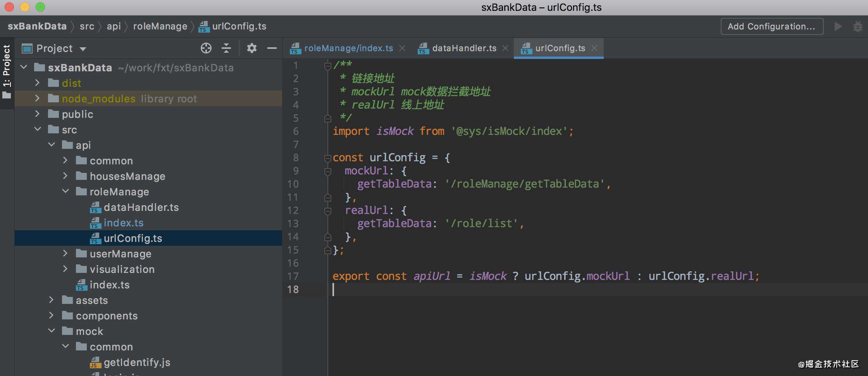Expand the assets folder
This screenshot has width=868, height=376.
pos(51,300)
